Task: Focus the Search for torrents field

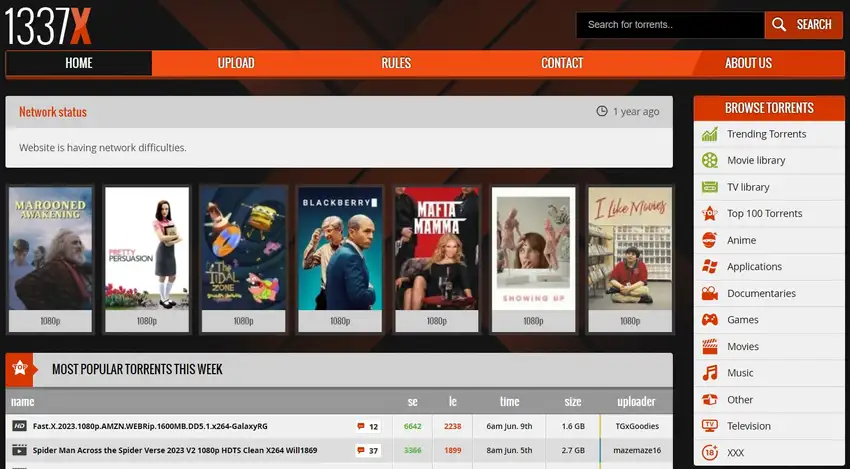Action: click(670, 25)
